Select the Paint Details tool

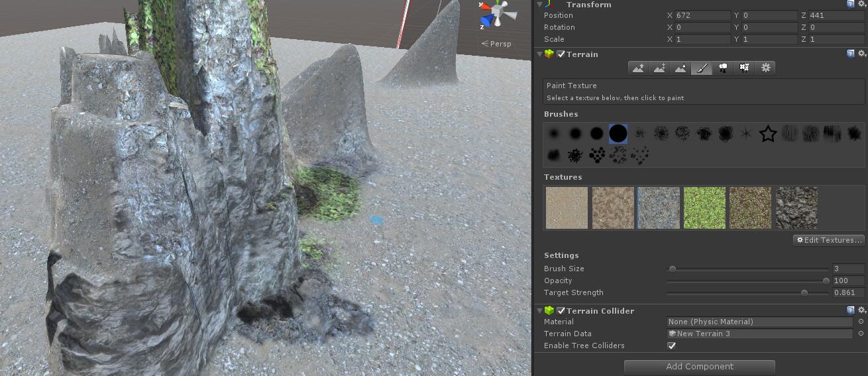[x=744, y=68]
